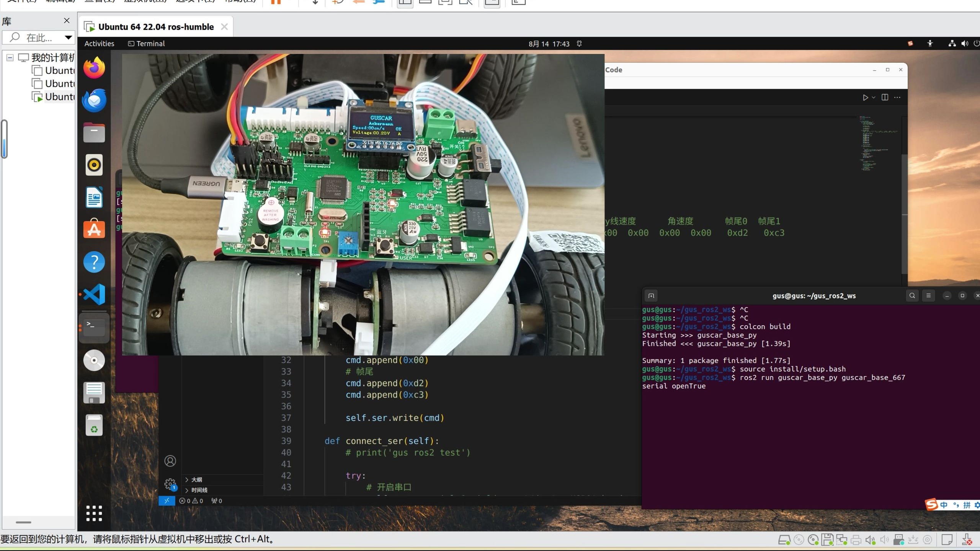Click the VMware hard disk status icon
980x551 pixels.
click(784, 540)
